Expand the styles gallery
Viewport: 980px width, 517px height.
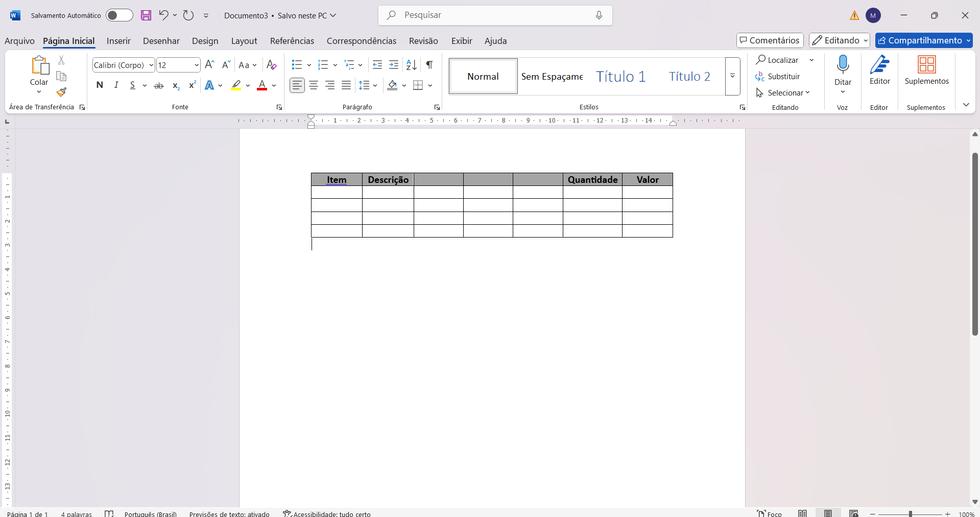tap(732, 76)
